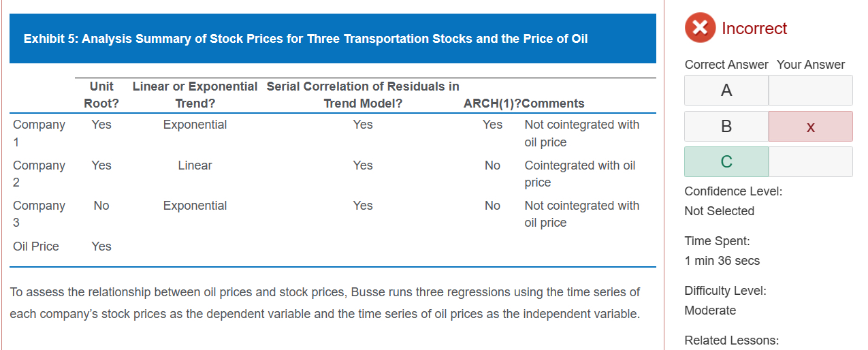Click the Linear or Exponential Trend? header
This screenshot has width=868, height=350.
click(x=195, y=95)
